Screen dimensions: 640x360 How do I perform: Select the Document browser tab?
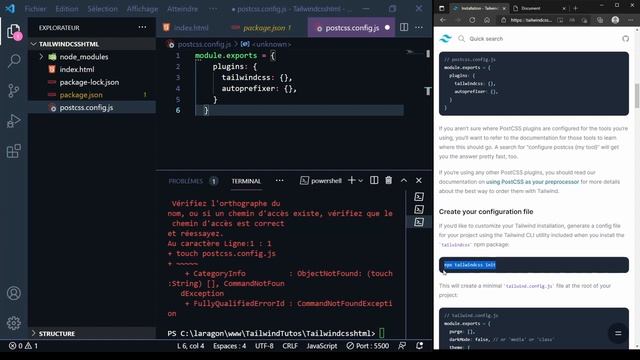tap(539, 8)
